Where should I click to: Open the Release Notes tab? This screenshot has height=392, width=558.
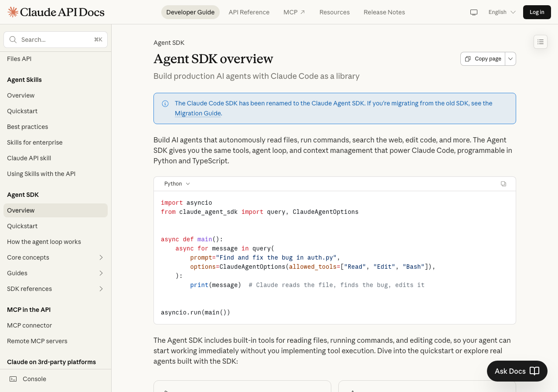384,12
